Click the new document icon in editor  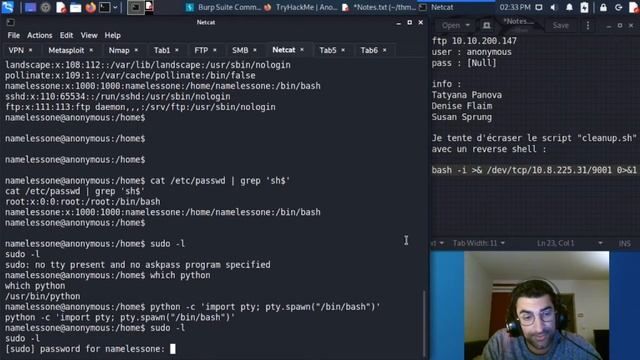(x=487, y=25)
